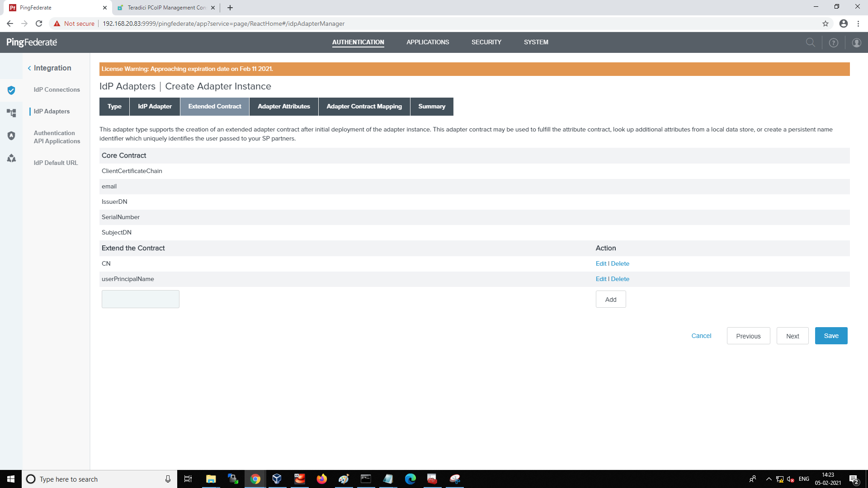Image resolution: width=868 pixels, height=488 pixels.
Task: Open Windows Start menu
Action: coord(11,479)
